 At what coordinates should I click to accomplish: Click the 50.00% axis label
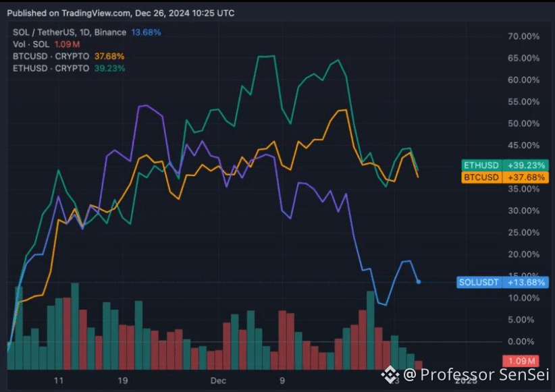[523, 123]
